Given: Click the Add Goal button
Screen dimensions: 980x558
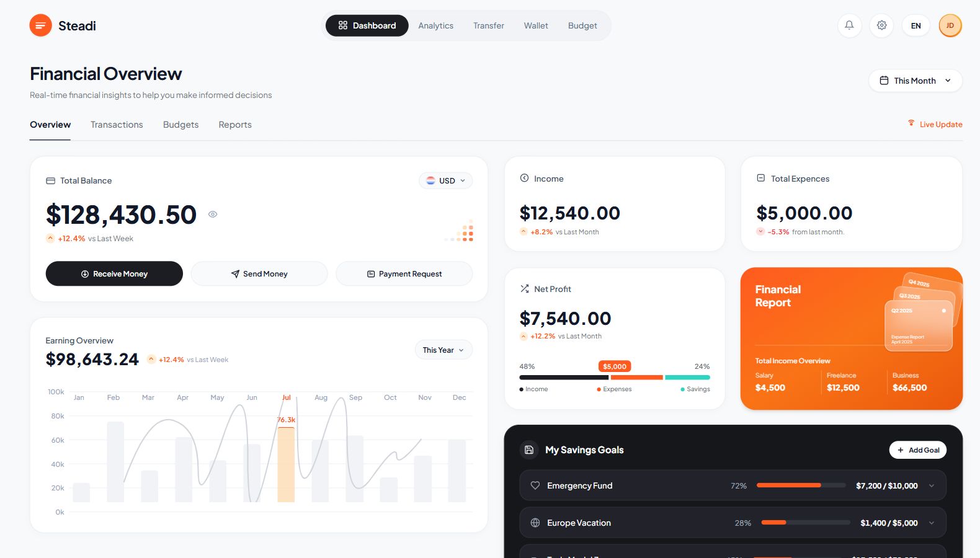Looking at the screenshot, I should pyautogui.click(x=917, y=450).
